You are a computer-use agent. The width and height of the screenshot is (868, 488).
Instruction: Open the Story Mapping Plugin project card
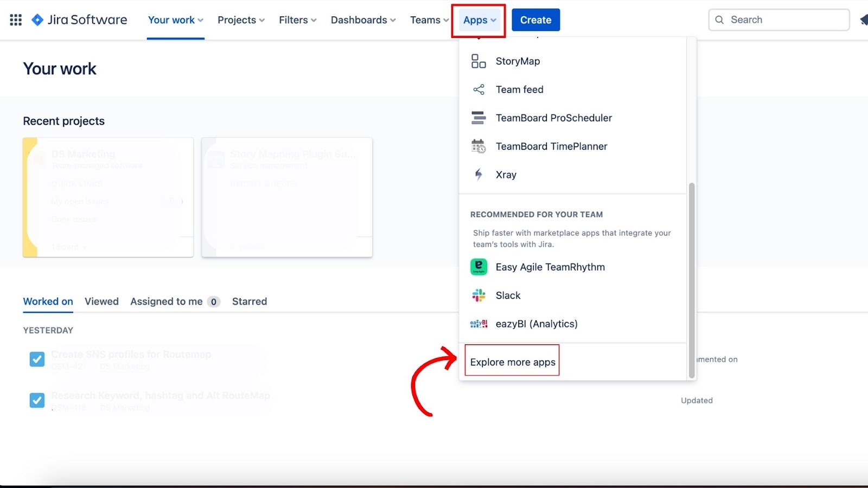coord(287,197)
